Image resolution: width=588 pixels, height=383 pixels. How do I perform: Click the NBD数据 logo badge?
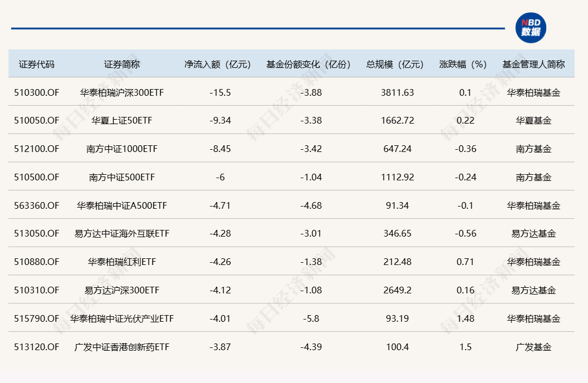coord(531,28)
